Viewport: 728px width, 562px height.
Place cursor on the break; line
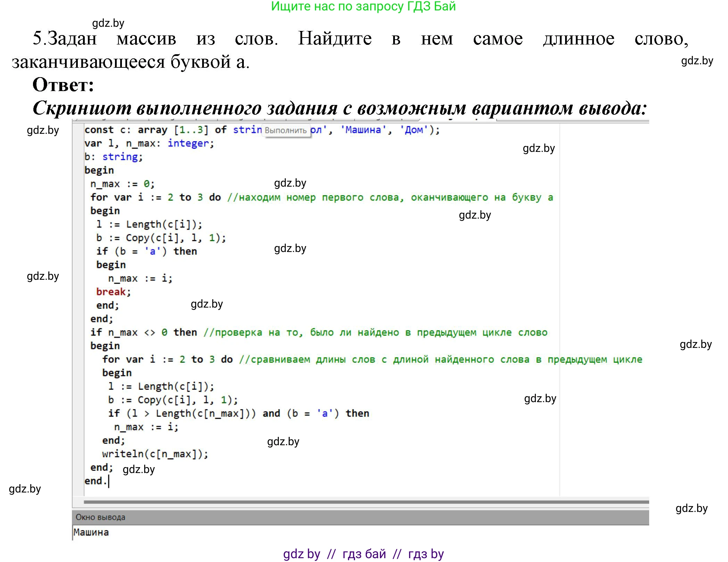113,292
